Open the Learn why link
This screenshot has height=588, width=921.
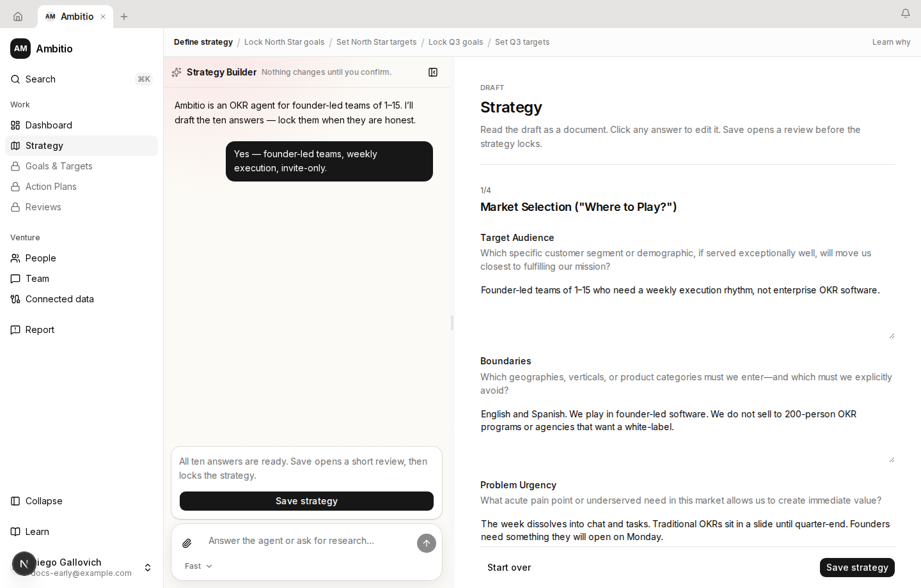pos(891,42)
